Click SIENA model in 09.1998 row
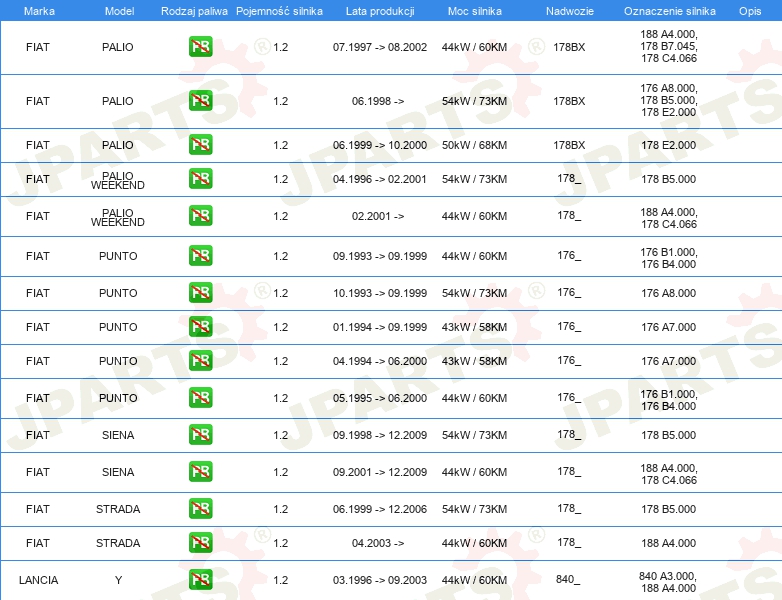Image resolution: width=782 pixels, height=600 pixels. [118, 435]
